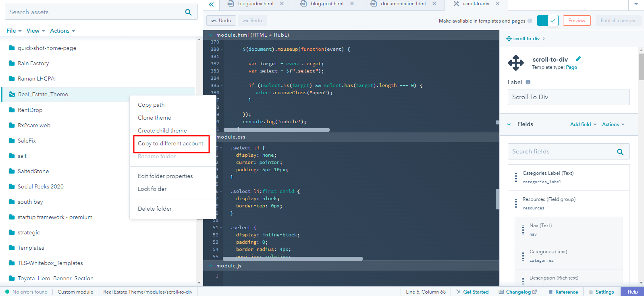Toggle Make available in templates switch

pyautogui.click(x=548, y=21)
